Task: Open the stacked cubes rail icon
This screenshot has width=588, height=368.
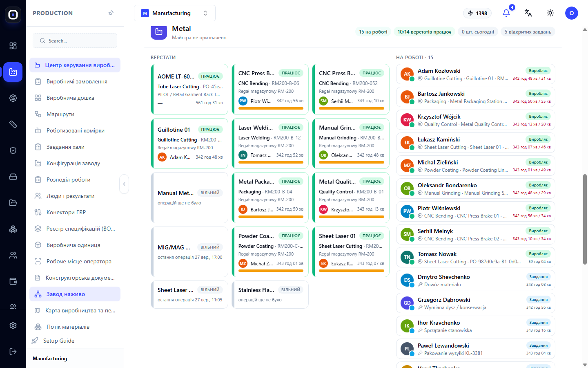Action: pyautogui.click(x=13, y=229)
